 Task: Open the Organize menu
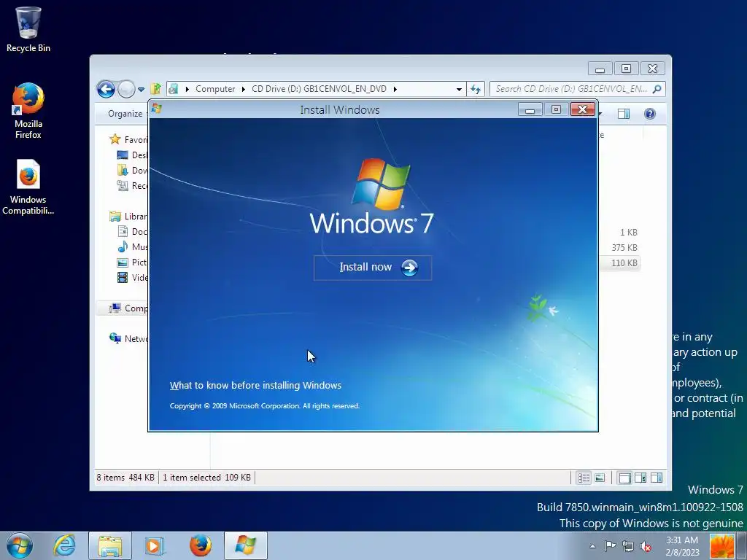(x=125, y=113)
